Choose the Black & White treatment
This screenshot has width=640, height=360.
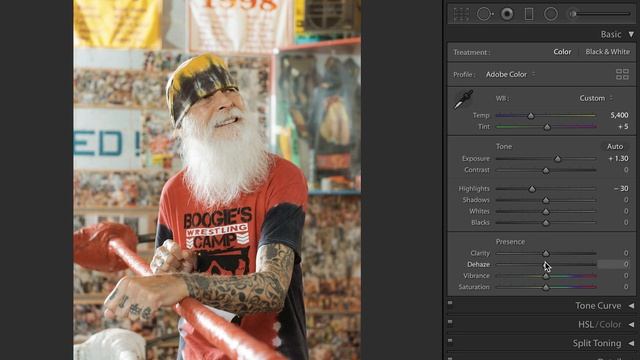(607, 52)
